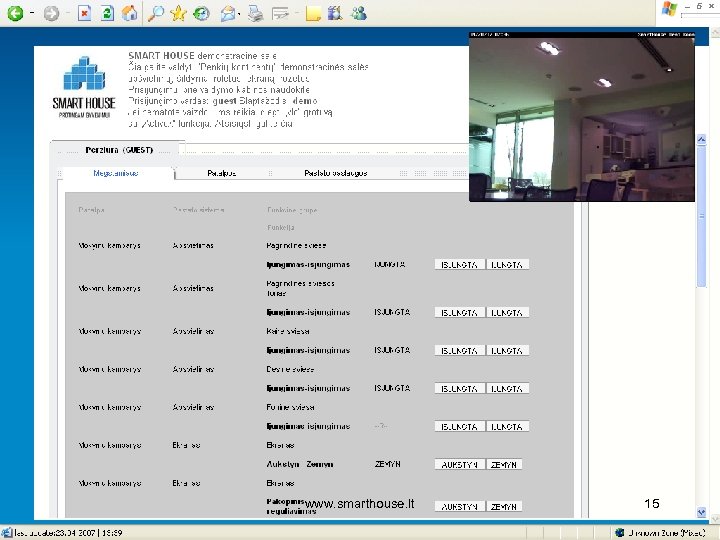
Task: Open browsing History clock icon
Action: click(x=201, y=13)
